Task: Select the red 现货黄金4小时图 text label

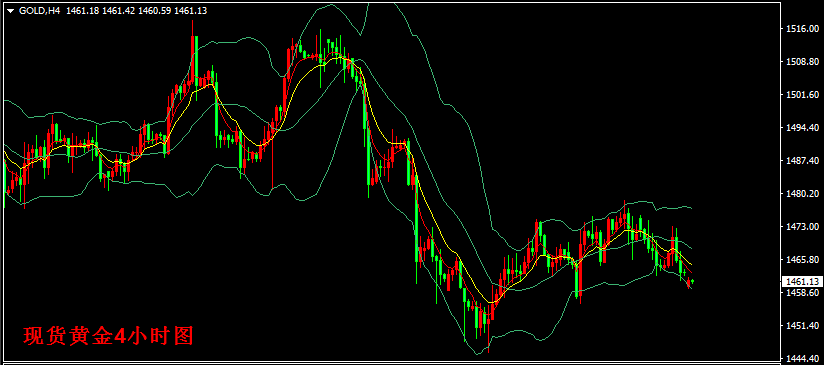Action: [108, 336]
